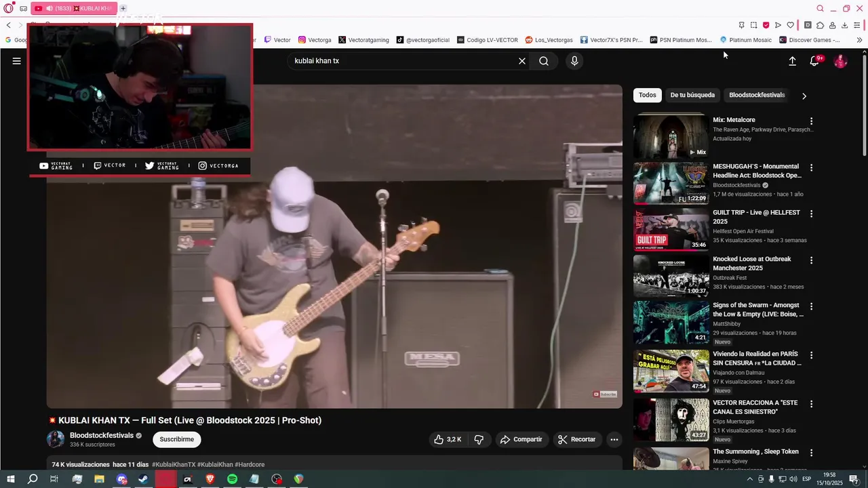Click the #Hardcore hashtag
The width and height of the screenshot is (868, 488).
250,464
